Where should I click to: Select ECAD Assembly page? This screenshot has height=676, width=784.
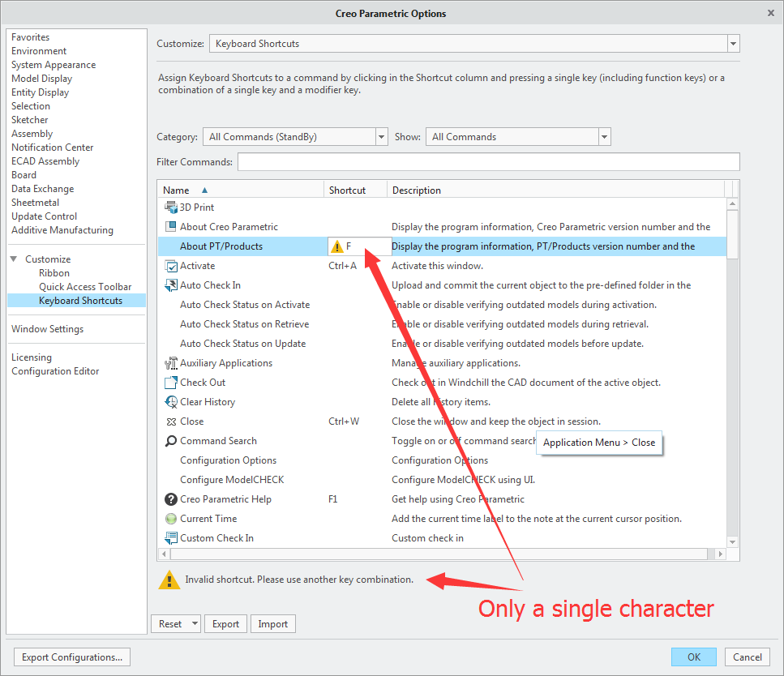(x=45, y=161)
